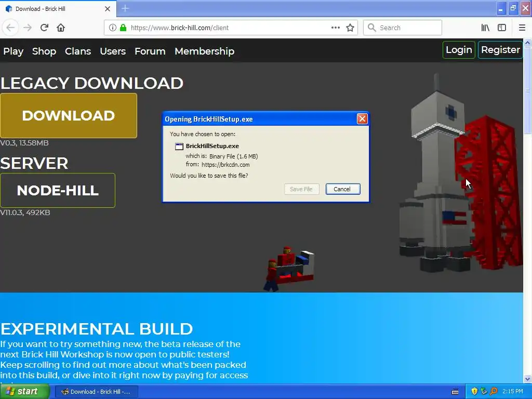Click page scrollbar up arrow
This screenshot has width=532, height=399.
click(527, 43)
